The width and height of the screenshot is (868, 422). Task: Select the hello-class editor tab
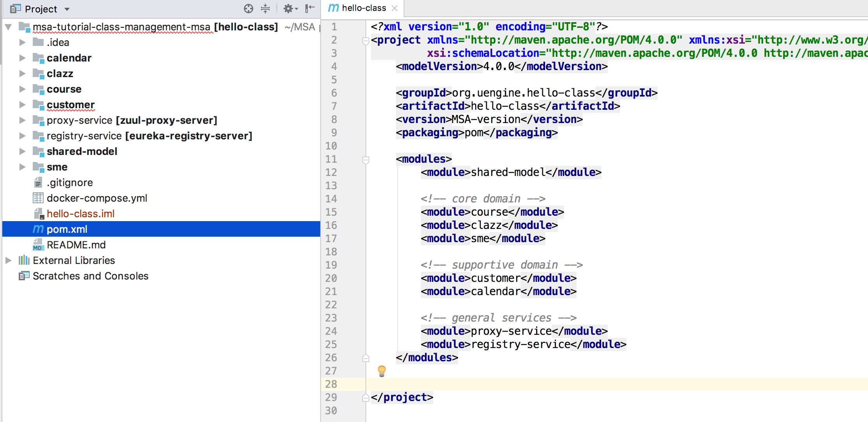[x=363, y=8]
